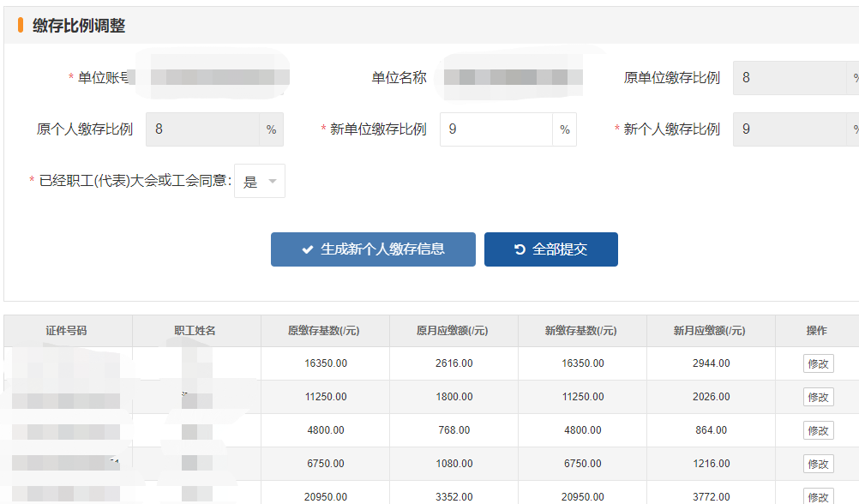Click 修改 on the 11250.00 row
Viewport: 859px width, 504px height.
(x=818, y=397)
